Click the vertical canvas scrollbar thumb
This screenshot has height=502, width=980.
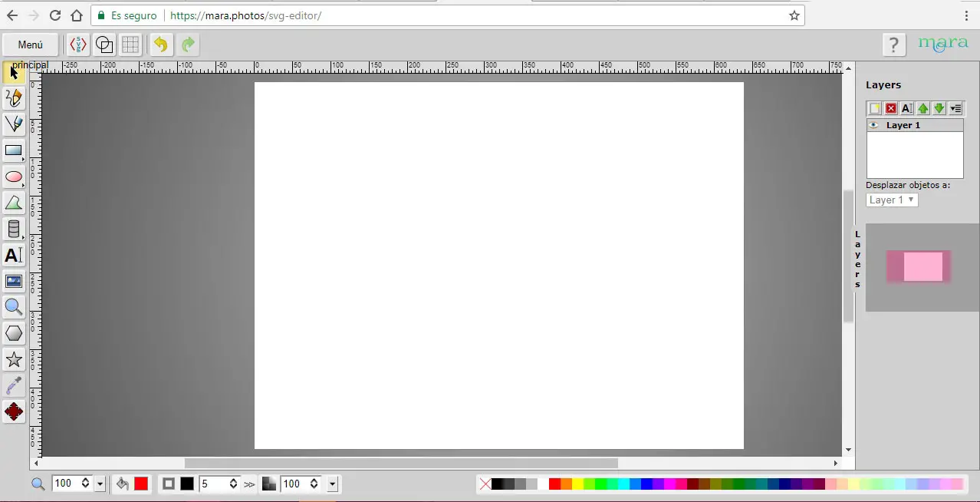click(x=848, y=256)
